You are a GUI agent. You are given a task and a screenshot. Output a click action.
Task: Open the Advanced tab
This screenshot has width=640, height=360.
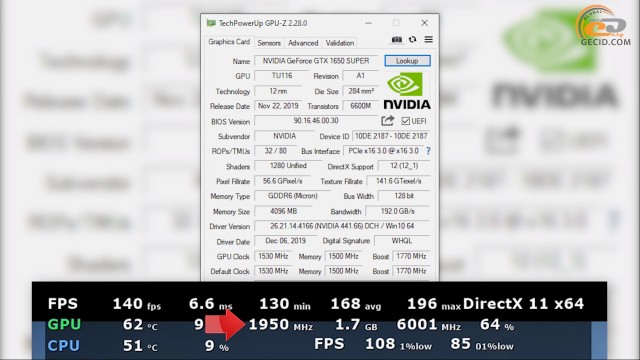coord(303,43)
